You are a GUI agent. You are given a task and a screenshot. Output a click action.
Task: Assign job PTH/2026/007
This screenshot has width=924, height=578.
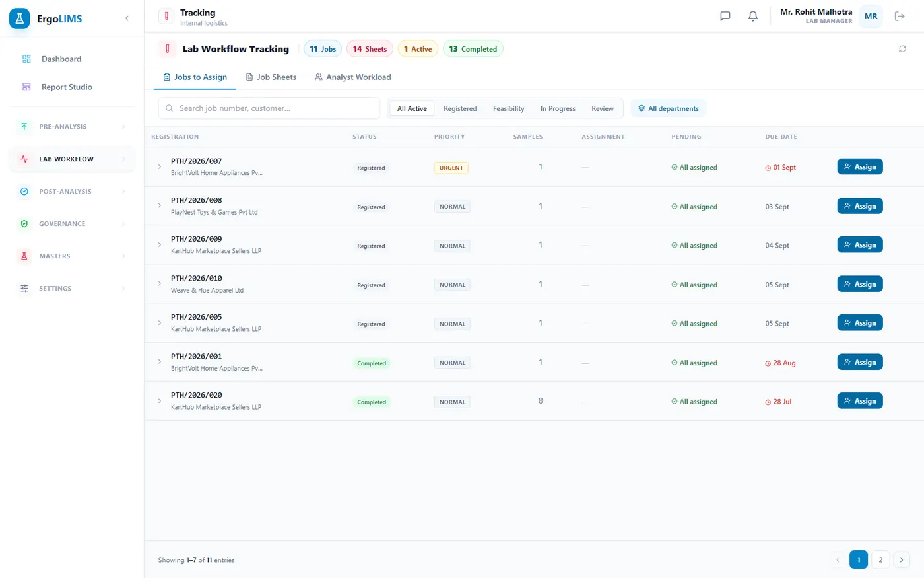[x=860, y=166]
